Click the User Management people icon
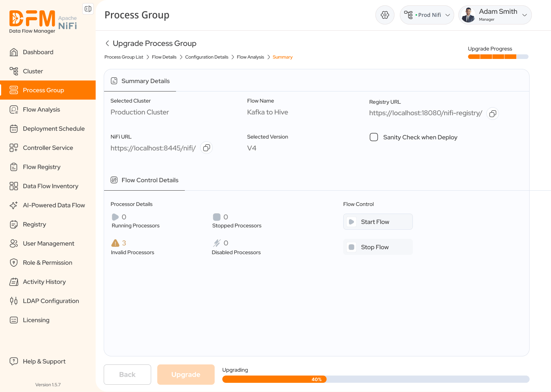Image resolution: width=551 pixels, height=392 pixels. pyautogui.click(x=14, y=243)
